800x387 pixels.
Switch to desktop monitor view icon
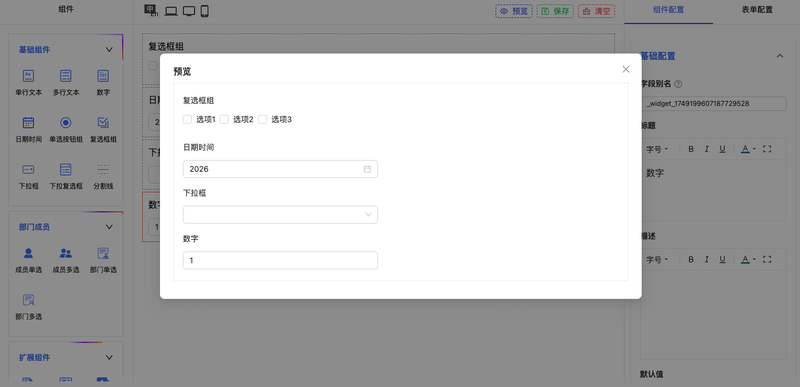pyautogui.click(x=189, y=11)
